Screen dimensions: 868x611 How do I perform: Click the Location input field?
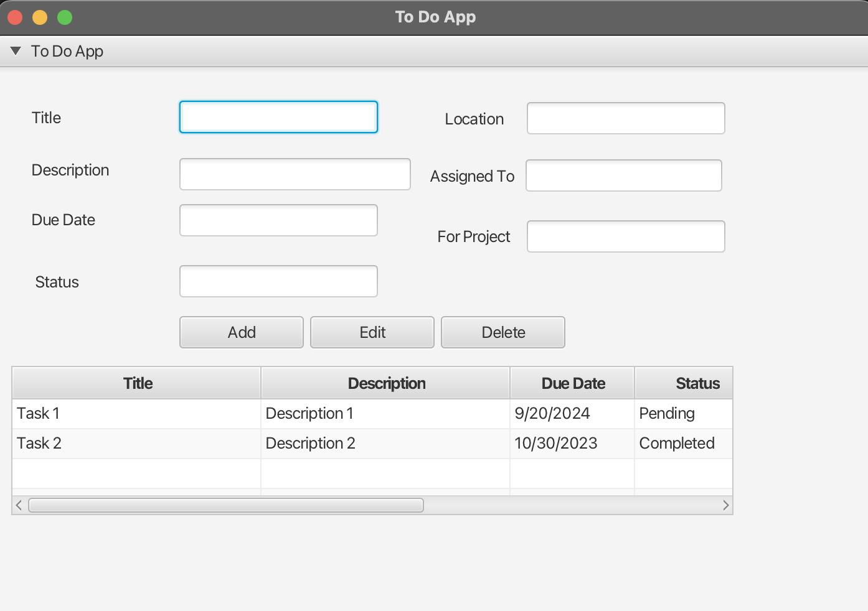click(626, 118)
